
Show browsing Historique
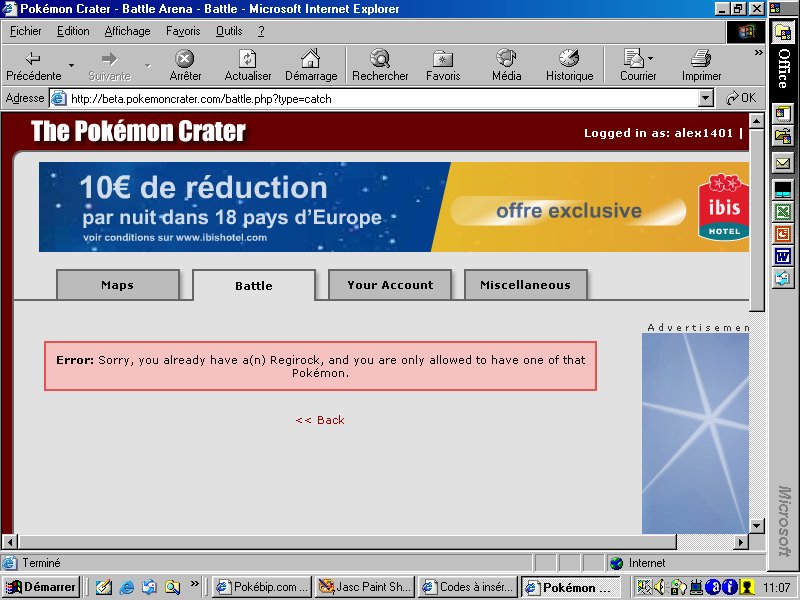point(569,60)
